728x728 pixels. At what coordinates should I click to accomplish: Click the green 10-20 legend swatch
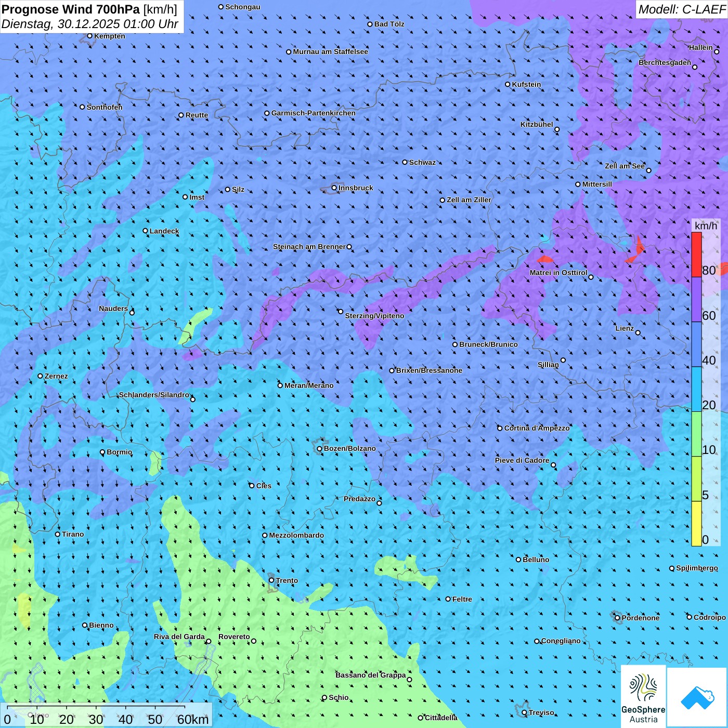[x=696, y=434]
